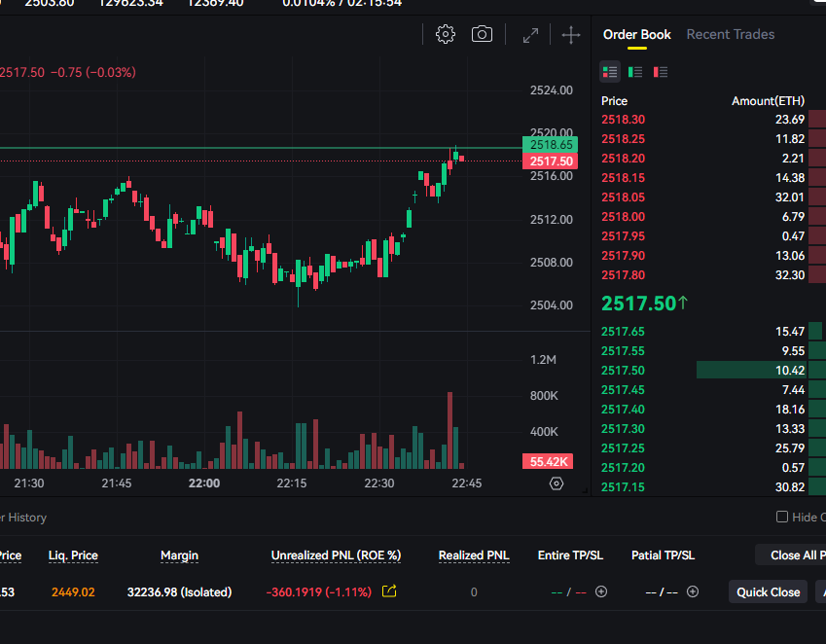Take a chart snapshot with camera icon

(482, 35)
